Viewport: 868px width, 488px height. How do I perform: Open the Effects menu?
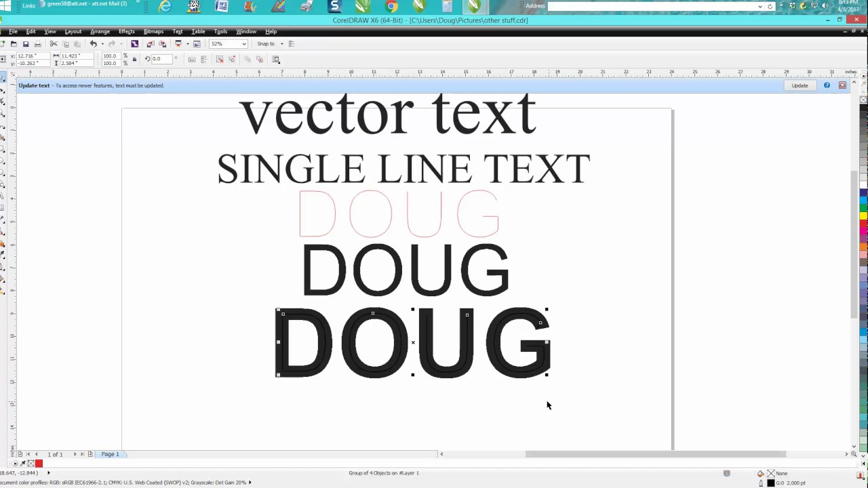coord(127,32)
